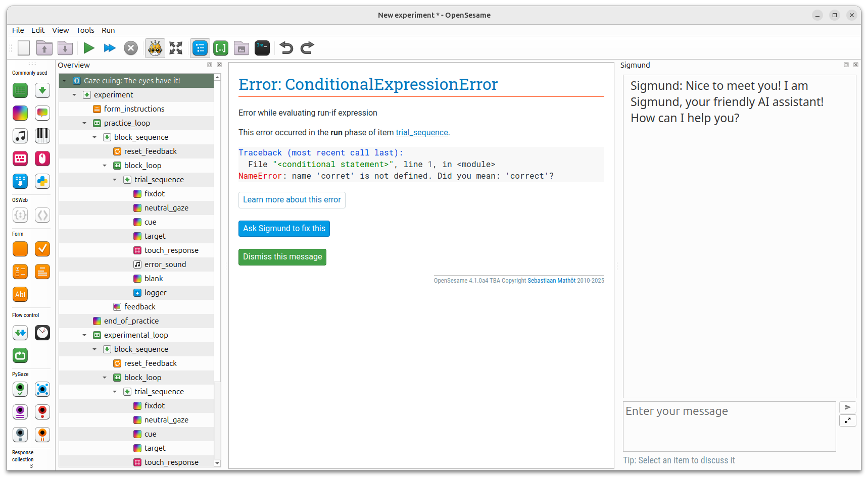Open the Edit menu

38,30
